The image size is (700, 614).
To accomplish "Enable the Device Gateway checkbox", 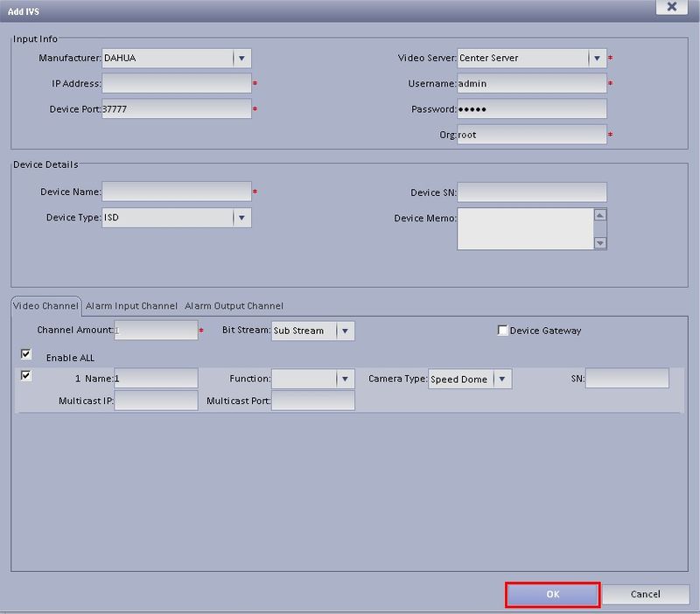I will [502, 331].
